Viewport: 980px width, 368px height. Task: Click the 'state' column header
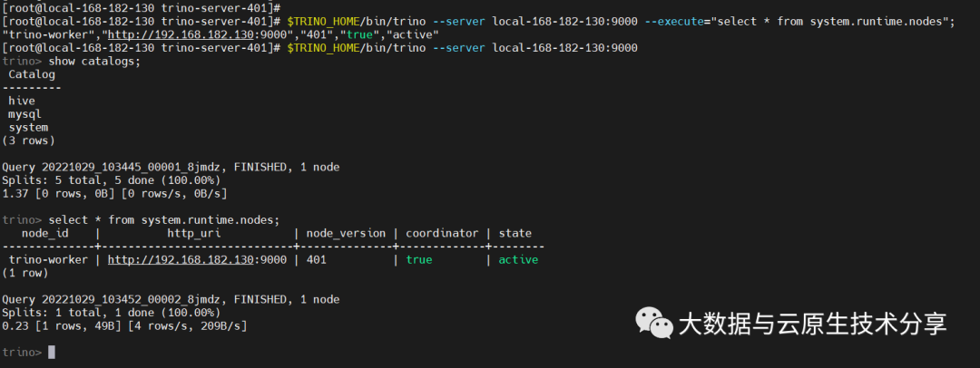tap(514, 233)
